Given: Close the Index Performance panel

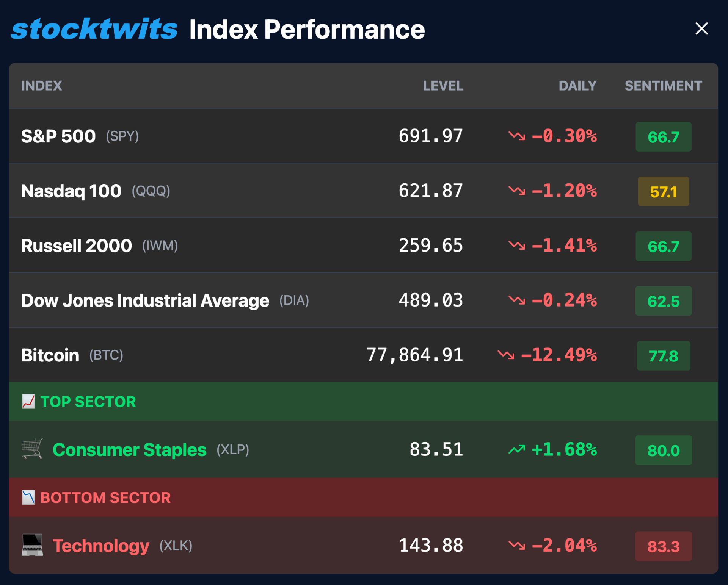Looking at the screenshot, I should pos(701,29).
